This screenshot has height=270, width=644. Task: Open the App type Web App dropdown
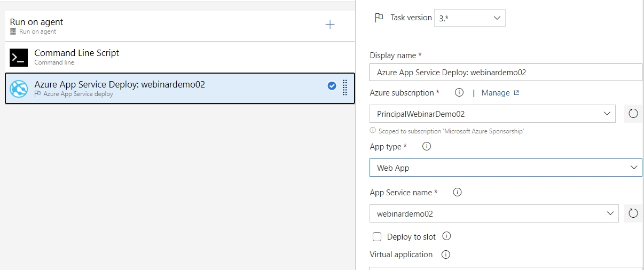(x=506, y=168)
